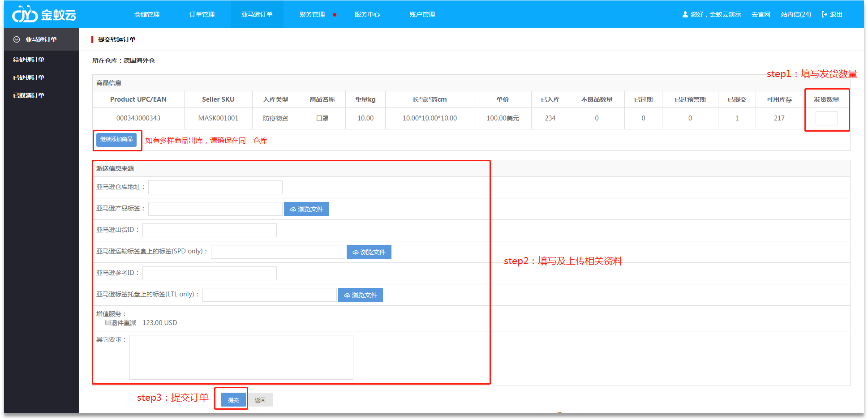The image size is (868, 420).
Task: Select 待处理订单 in the sidebar
Action: [x=29, y=60]
